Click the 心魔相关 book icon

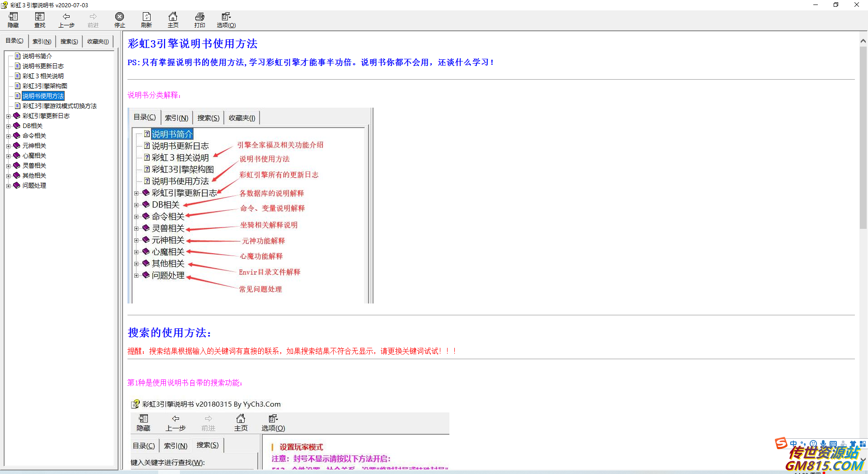[17, 156]
